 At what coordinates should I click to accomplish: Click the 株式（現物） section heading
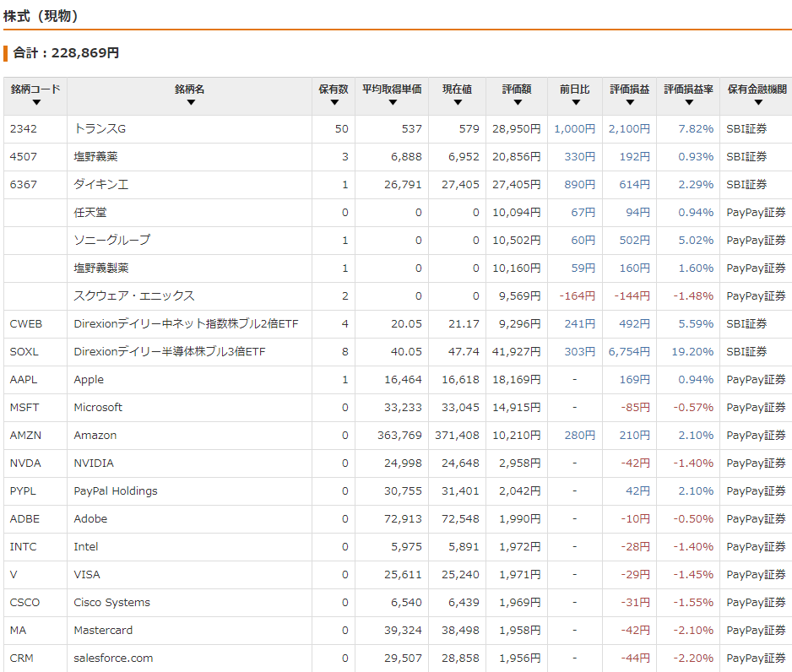(x=41, y=16)
